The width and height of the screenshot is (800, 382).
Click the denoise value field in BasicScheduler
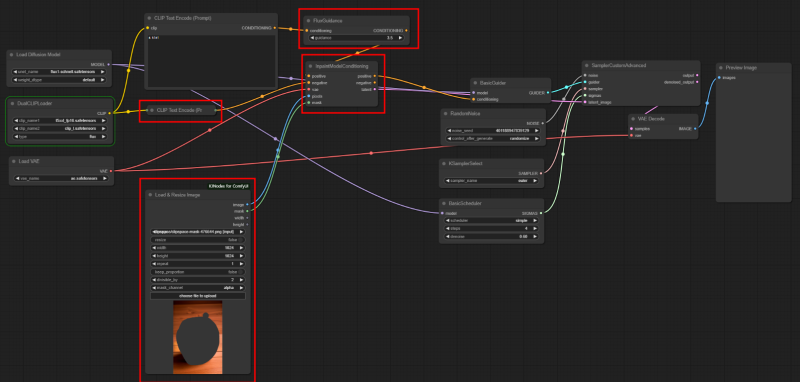pos(492,237)
